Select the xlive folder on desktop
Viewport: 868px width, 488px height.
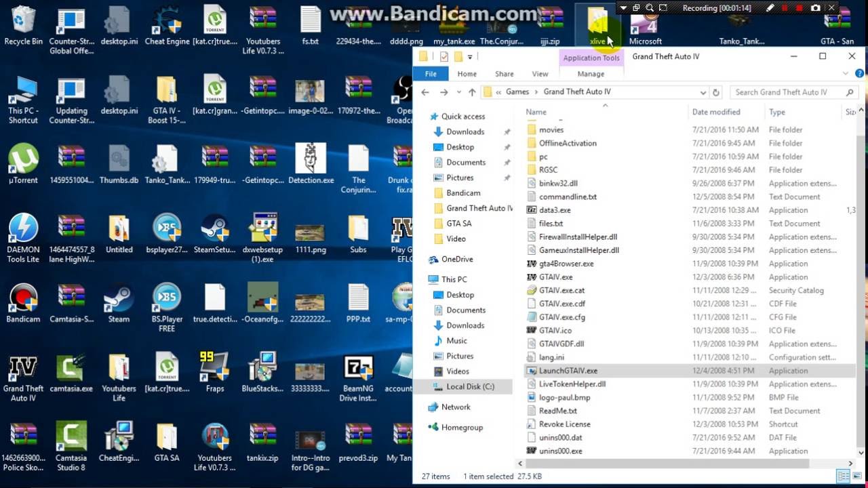597,26
